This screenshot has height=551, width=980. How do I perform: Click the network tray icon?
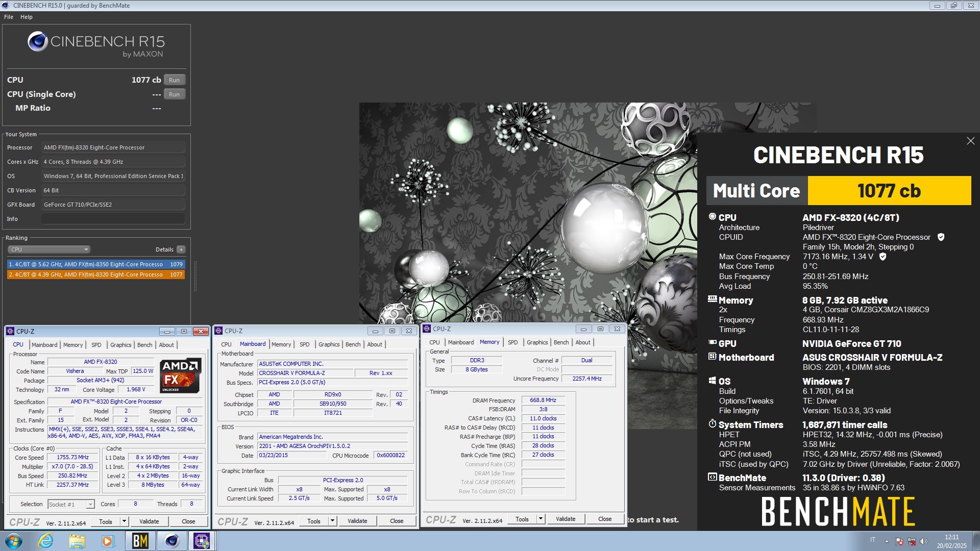911,541
